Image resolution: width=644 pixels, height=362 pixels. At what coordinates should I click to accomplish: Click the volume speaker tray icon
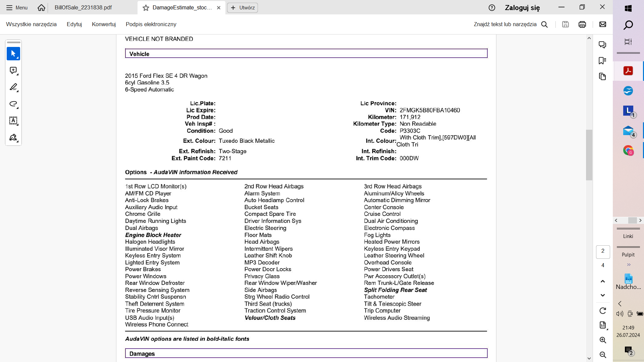(620, 314)
